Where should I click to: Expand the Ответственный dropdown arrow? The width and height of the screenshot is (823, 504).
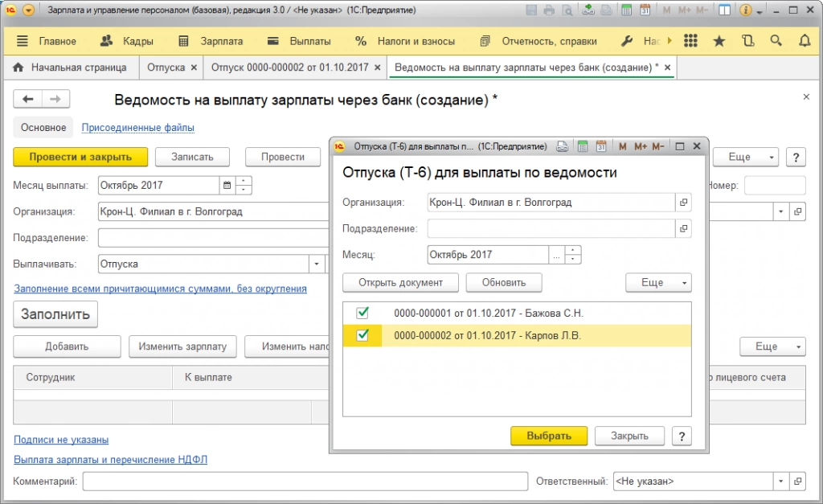780,481
